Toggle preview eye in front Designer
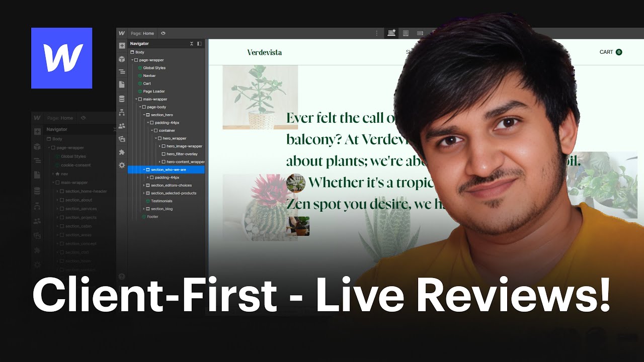 163,33
